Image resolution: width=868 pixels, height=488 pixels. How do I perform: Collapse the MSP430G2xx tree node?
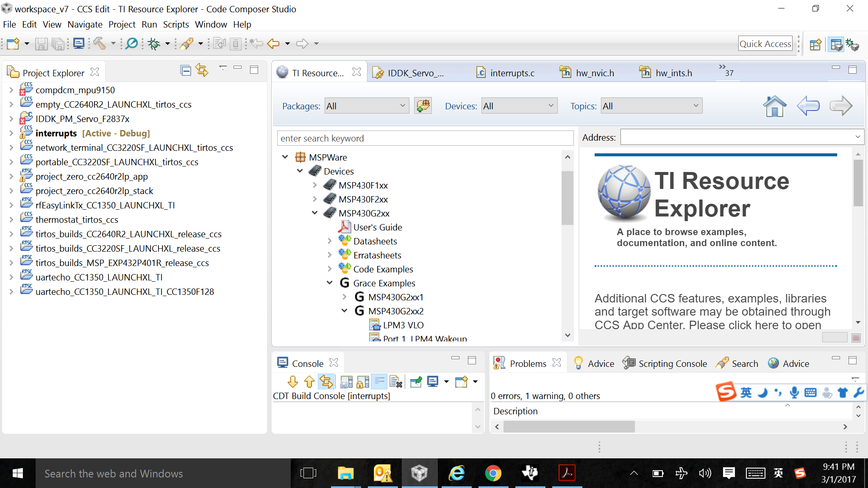[315, 213]
